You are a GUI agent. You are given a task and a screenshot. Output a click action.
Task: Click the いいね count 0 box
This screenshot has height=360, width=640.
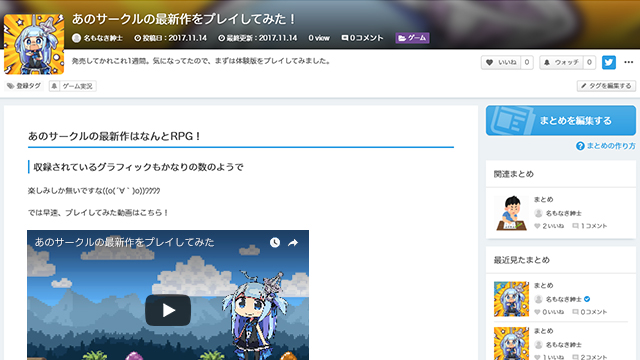[527, 62]
